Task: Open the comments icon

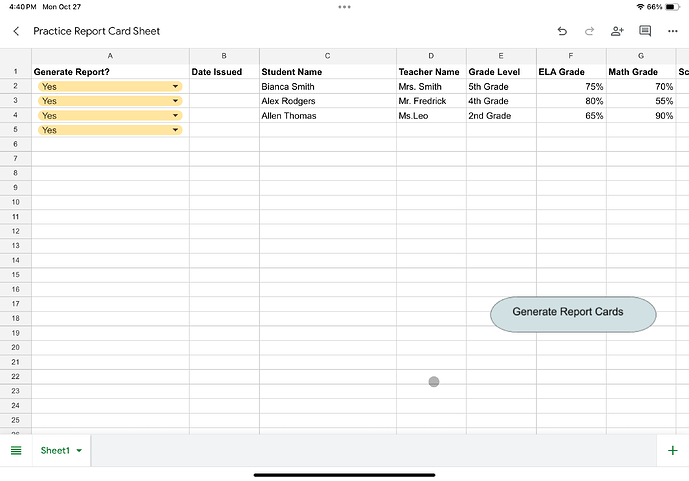Action: tap(645, 31)
